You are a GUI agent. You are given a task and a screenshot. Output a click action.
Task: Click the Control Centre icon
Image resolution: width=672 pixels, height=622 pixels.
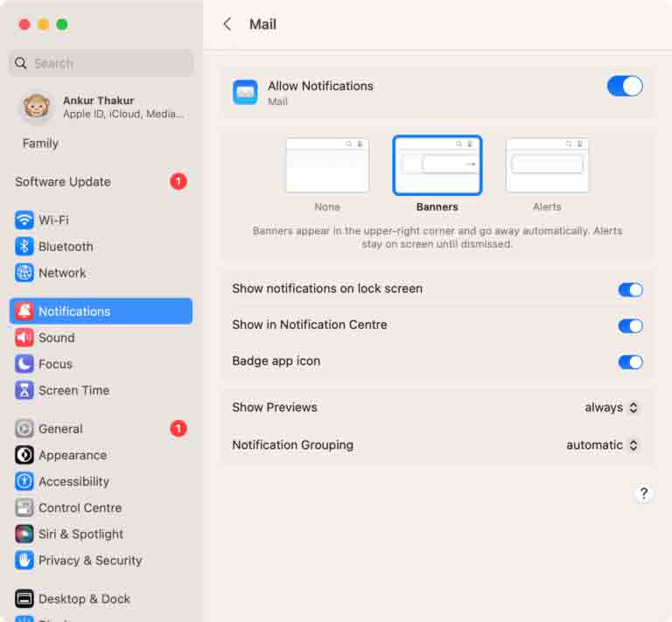click(x=24, y=507)
